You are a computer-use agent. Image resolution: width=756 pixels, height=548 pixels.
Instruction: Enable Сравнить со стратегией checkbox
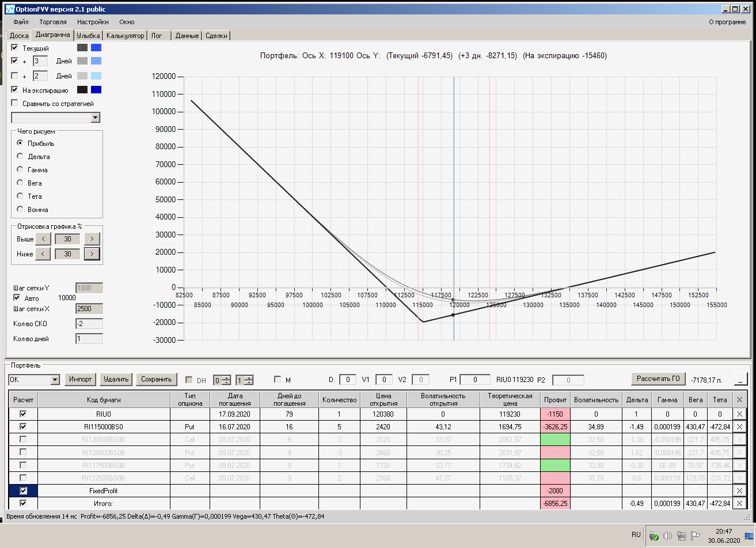coord(15,104)
